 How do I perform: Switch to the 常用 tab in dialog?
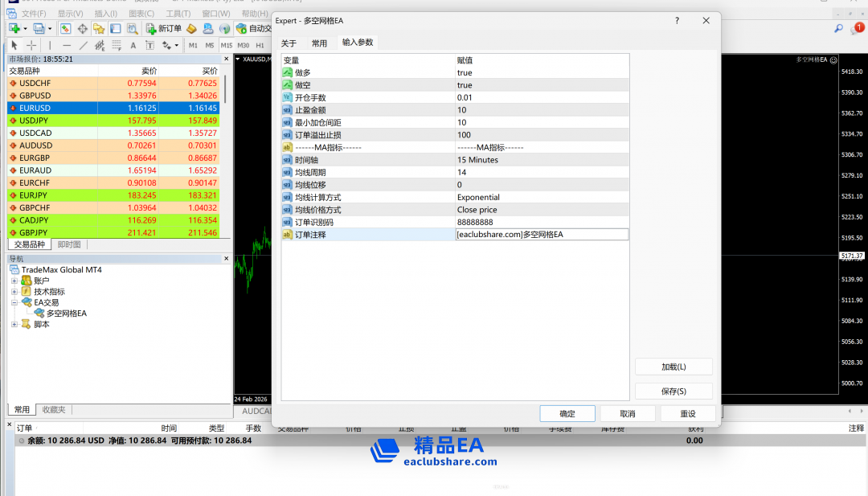[x=319, y=43]
